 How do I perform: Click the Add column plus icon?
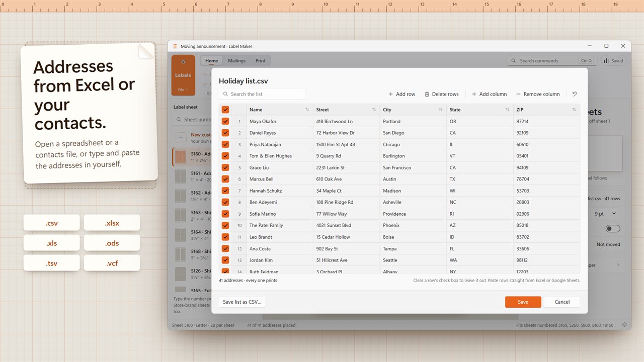474,94
